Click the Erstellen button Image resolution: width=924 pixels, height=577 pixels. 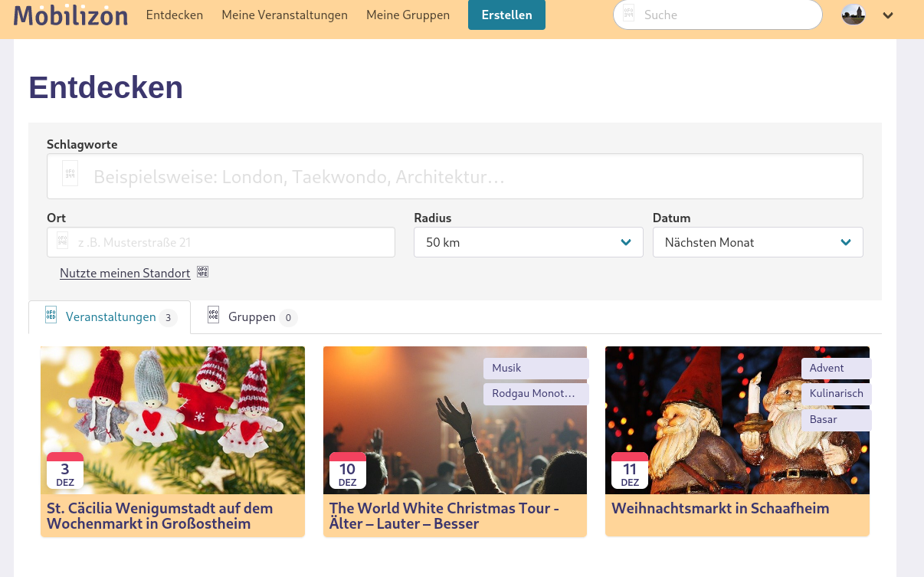[x=506, y=15]
